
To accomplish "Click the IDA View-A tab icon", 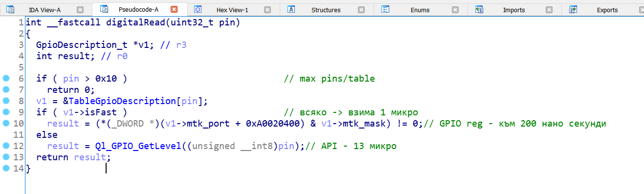I will click(x=11, y=9).
